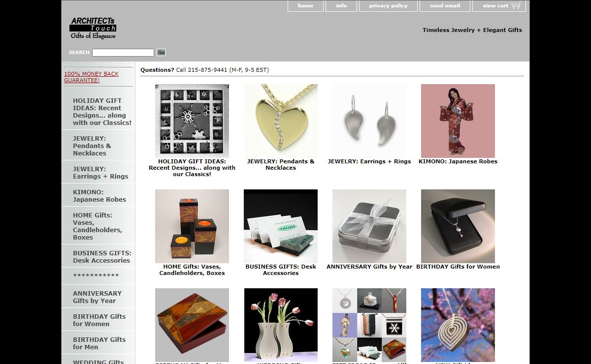Open Birthday Gifts for Men in sidebar

98,343
